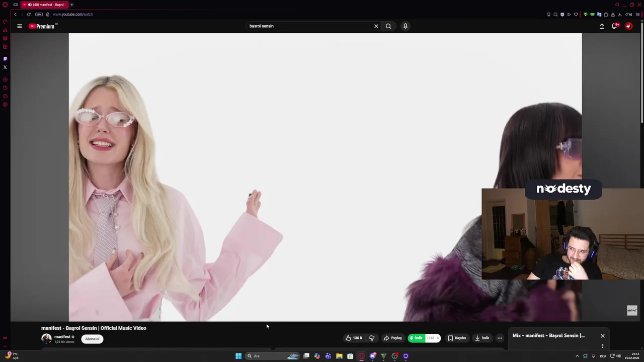Focus the YouTube search box

pos(309,26)
